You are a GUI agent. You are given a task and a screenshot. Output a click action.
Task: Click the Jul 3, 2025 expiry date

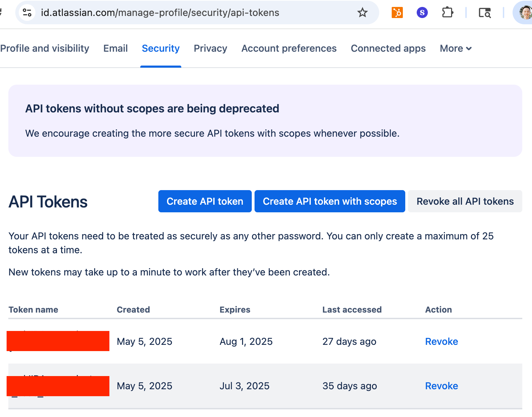pyautogui.click(x=244, y=386)
